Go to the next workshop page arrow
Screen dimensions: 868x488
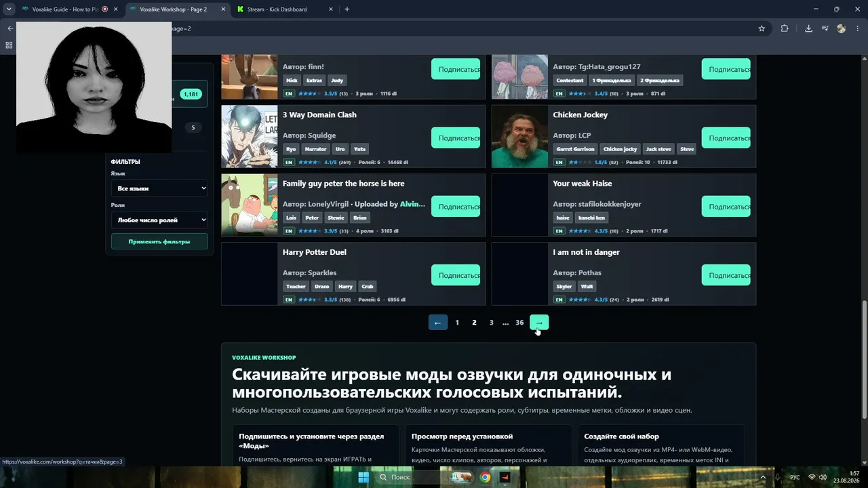tap(539, 323)
